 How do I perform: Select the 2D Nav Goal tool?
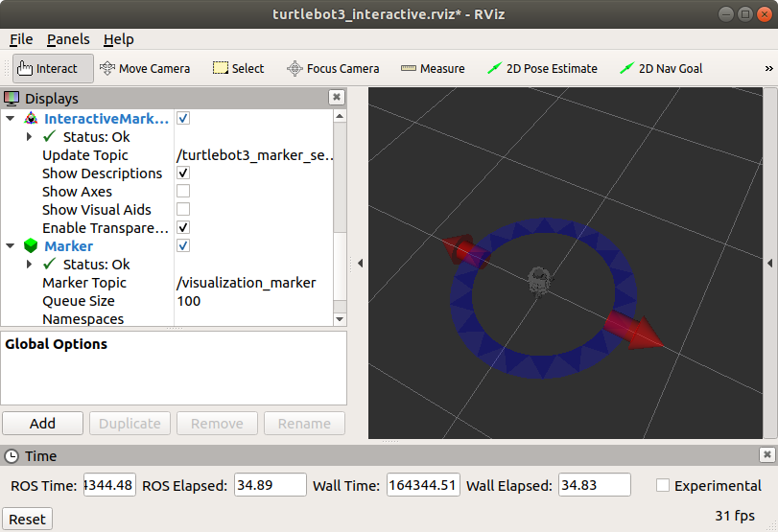pyautogui.click(x=661, y=68)
